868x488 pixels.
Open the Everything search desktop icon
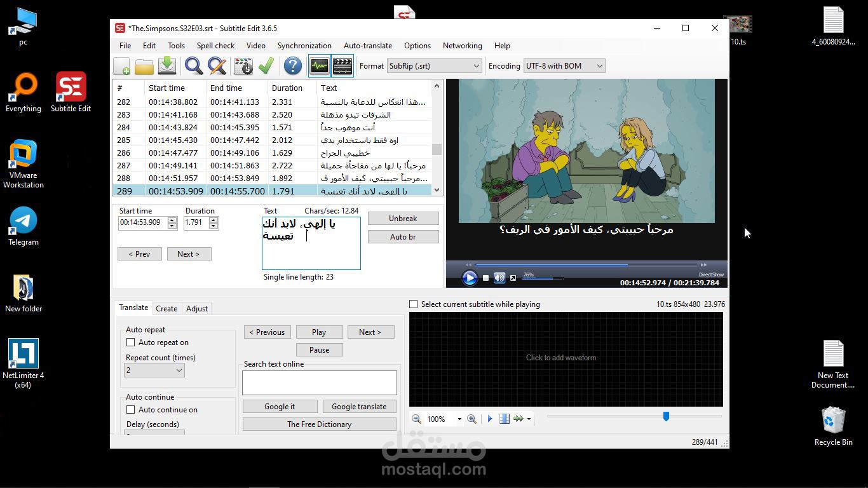(24, 92)
